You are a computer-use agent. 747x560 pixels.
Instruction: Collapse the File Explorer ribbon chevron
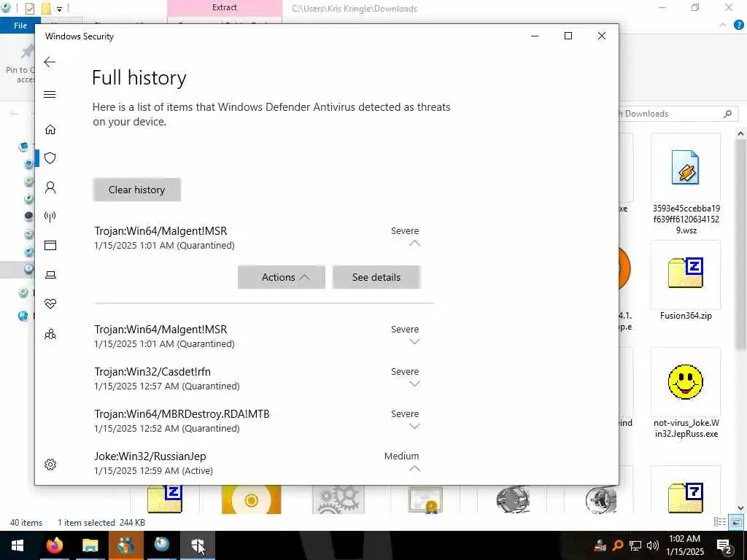click(x=723, y=26)
